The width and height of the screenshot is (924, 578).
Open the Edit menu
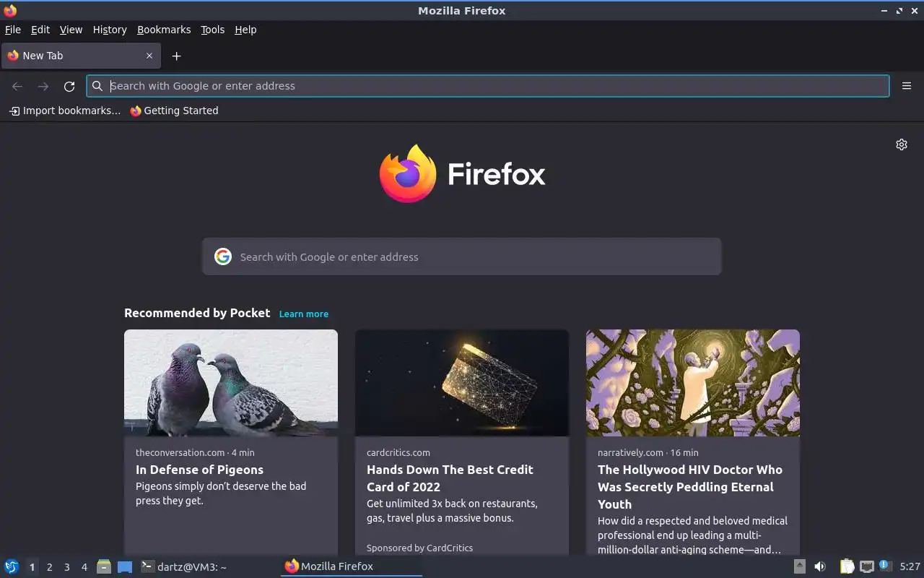[40, 30]
